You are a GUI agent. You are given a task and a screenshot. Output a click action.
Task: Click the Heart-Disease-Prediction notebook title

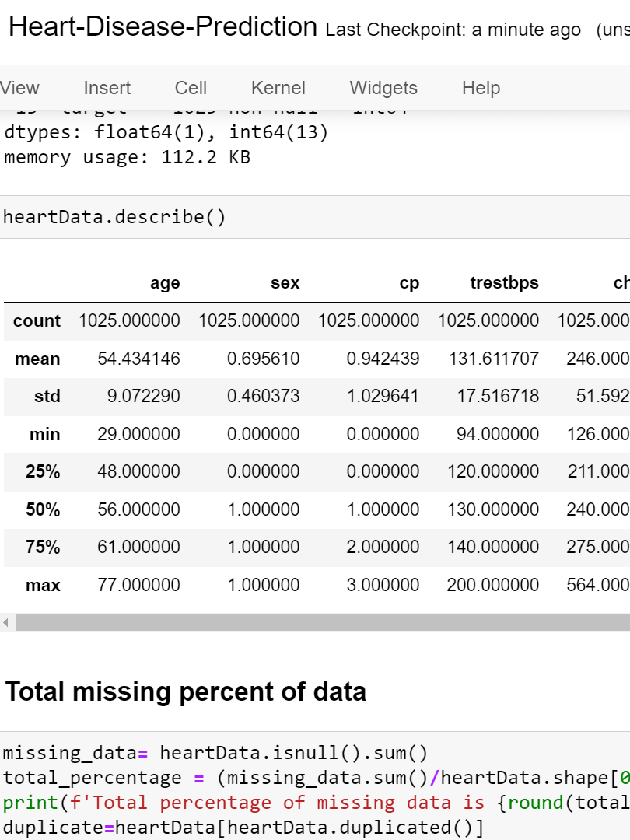tap(163, 26)
